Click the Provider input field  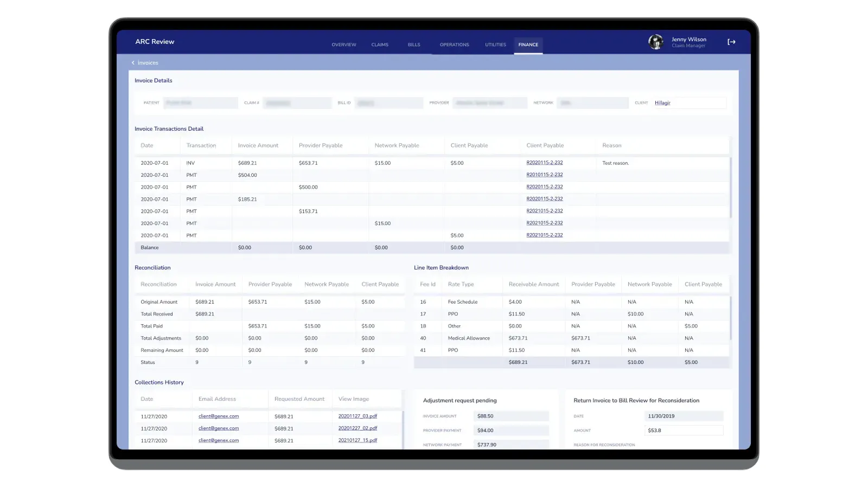coord(490,102)
